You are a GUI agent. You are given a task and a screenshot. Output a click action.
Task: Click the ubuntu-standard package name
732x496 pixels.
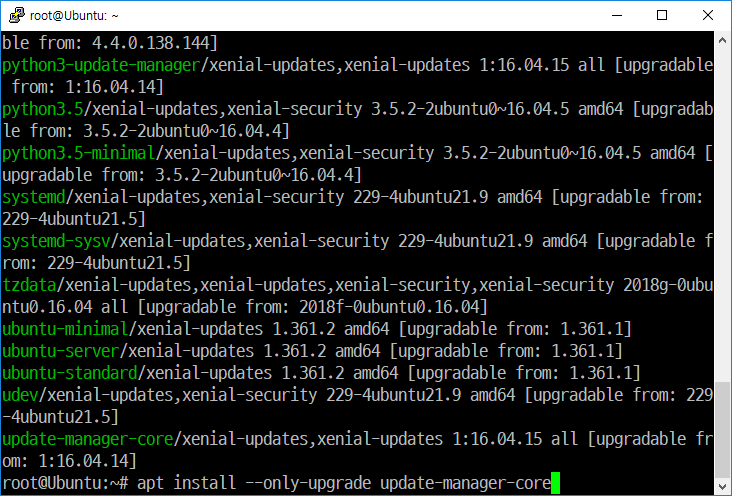[x=70, y=373]
